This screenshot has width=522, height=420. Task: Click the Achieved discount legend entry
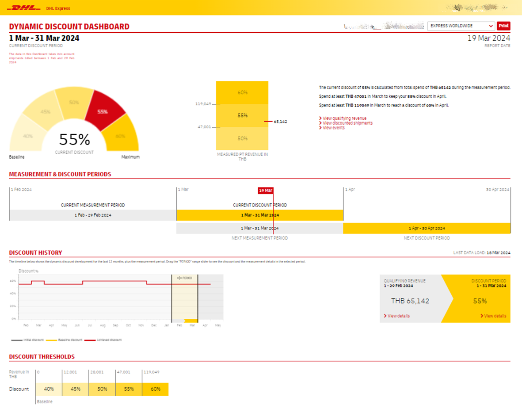coord(103,340)
